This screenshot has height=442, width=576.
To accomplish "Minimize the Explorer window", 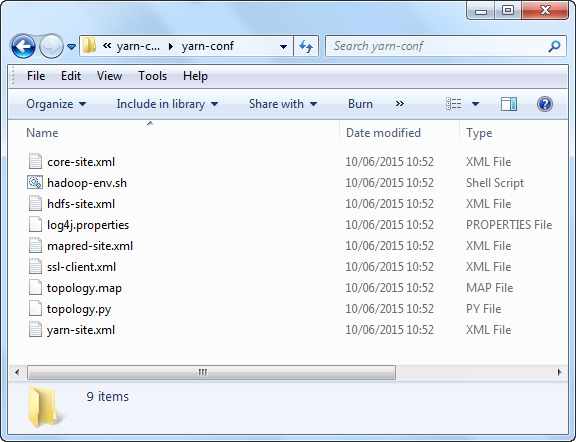I will (x=481, y=11).
